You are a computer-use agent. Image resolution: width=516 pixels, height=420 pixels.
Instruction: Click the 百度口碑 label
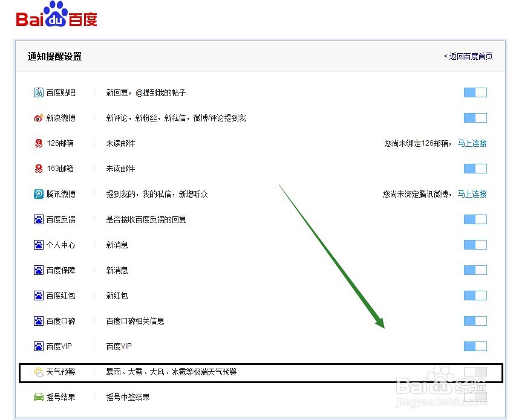(x=61, y=321)
